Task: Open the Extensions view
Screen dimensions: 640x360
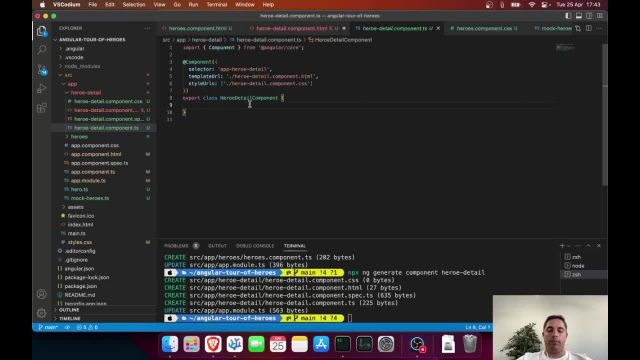Action: click(42, 108)
